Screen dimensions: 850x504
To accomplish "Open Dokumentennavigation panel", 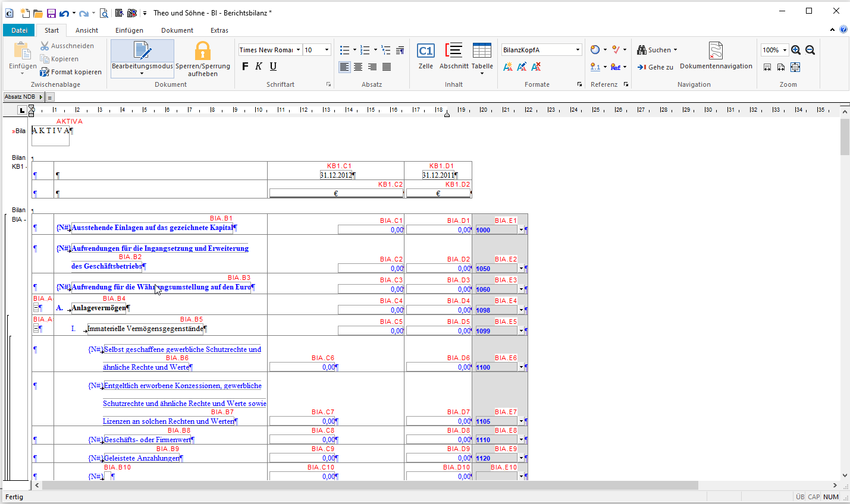I will pyautogui.click(x=716, y=56).
